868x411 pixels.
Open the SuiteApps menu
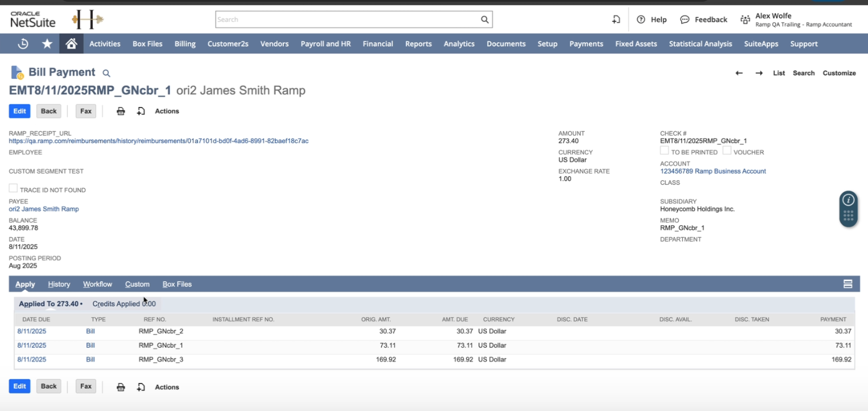pyautogui.click(x=761, y=44)
